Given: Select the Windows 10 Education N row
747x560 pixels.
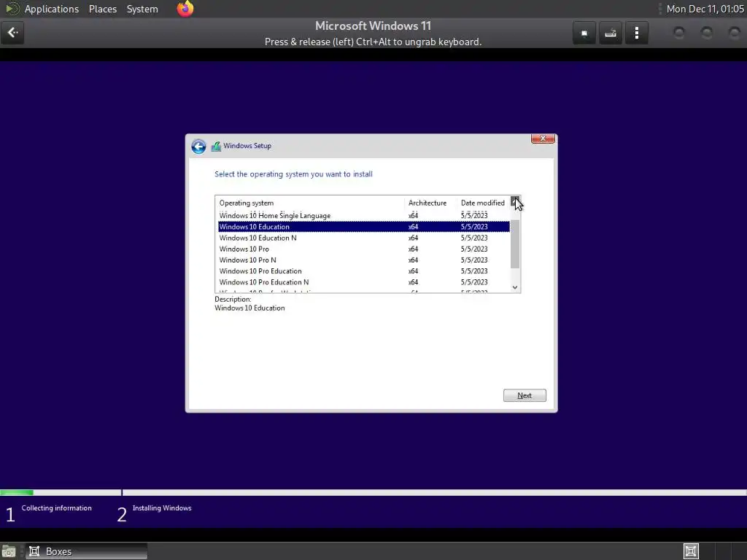Looking at the screenshot, I should click(363, 238).
